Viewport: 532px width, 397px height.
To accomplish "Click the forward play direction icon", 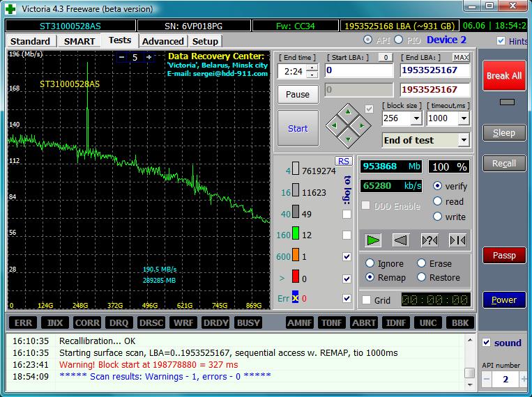I will coord(374,240).
